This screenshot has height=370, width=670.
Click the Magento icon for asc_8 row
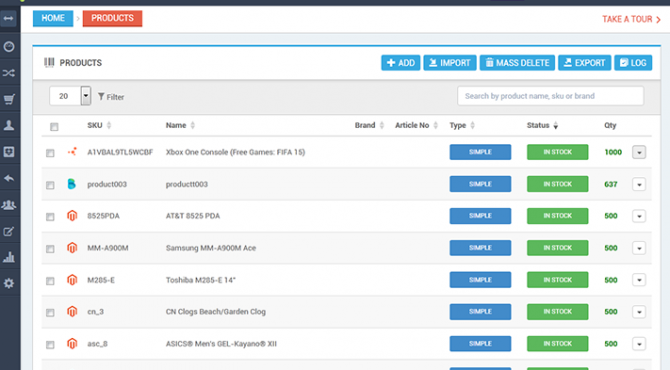pos(72,344)
